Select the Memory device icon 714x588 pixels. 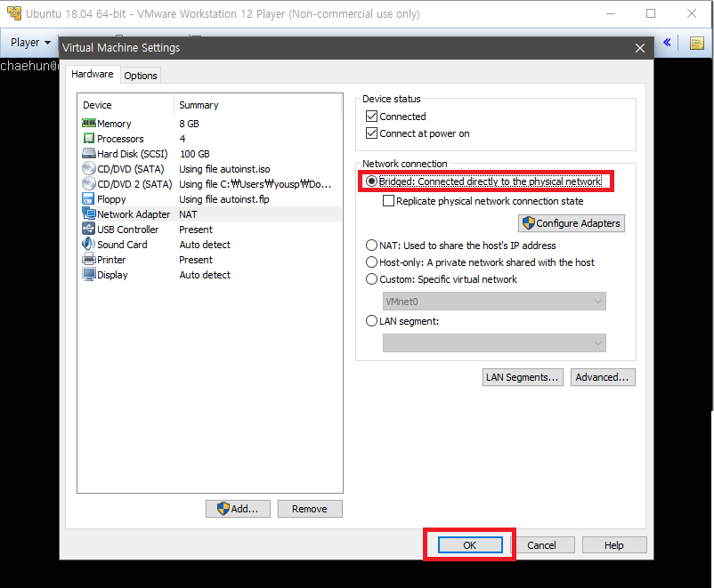click(89, 124)
